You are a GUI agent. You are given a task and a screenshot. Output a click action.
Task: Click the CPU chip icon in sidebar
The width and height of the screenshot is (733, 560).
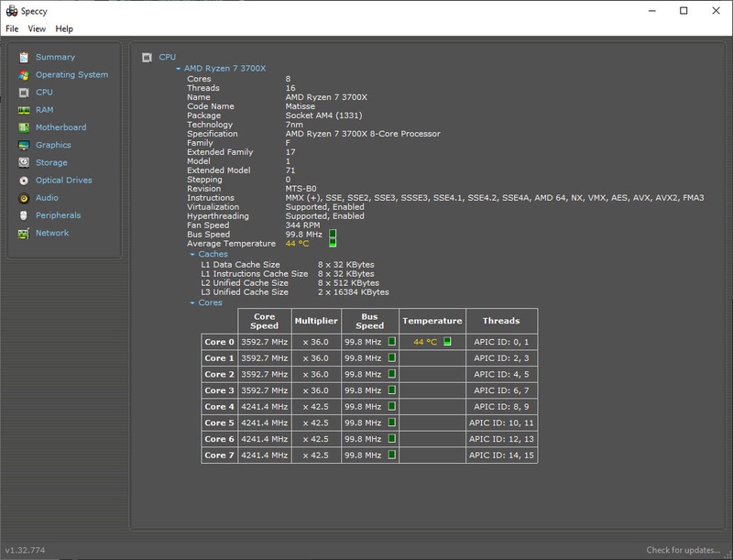[24, 93]
